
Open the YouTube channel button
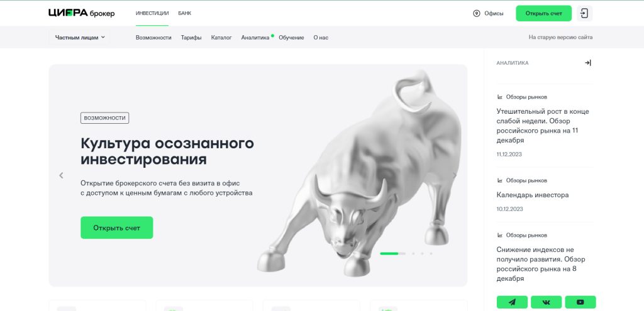click(580, 302)
